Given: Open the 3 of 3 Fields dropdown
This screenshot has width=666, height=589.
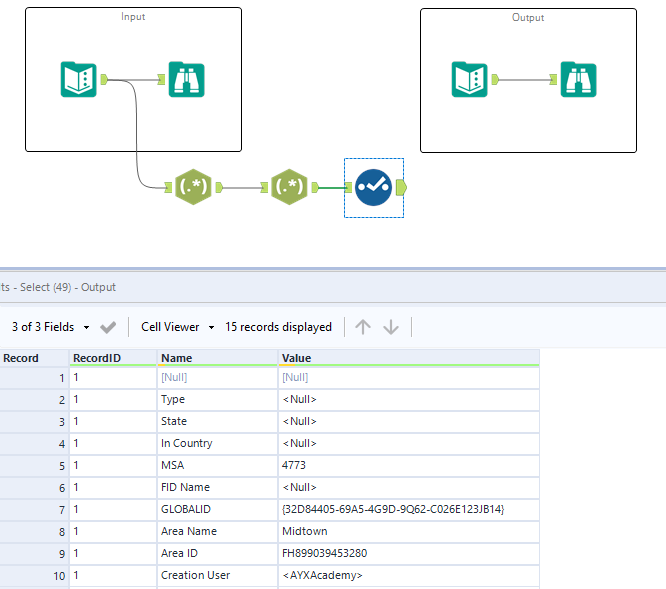Looking at the screenshot, I should point(51,327).
